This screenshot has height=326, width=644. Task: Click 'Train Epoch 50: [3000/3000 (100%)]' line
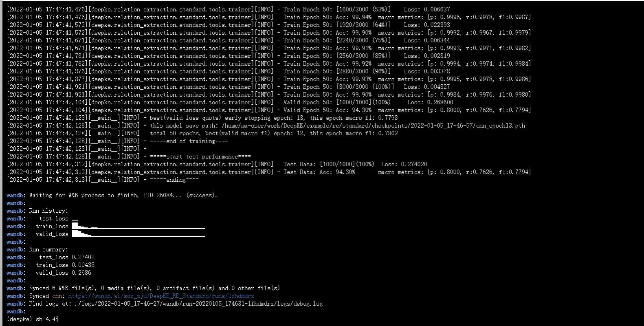pos(228,87)
